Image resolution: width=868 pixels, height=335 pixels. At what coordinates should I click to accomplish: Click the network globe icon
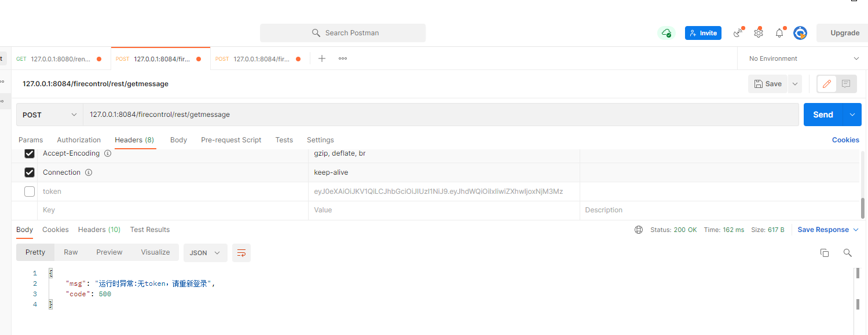tap(639, 230)
